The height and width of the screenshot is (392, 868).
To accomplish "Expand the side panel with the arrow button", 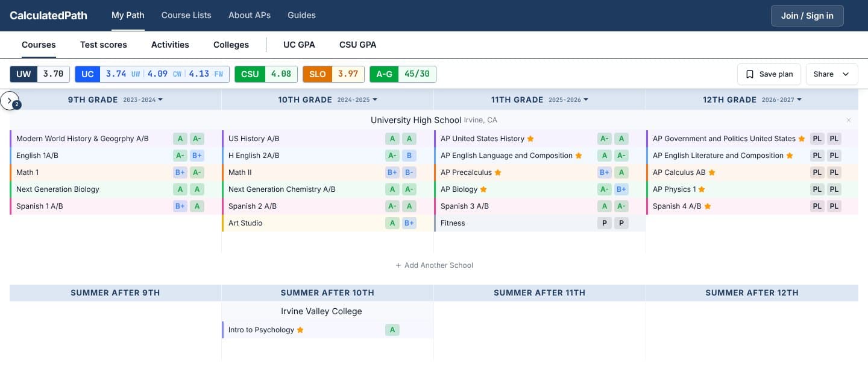I will click(10, 101).
